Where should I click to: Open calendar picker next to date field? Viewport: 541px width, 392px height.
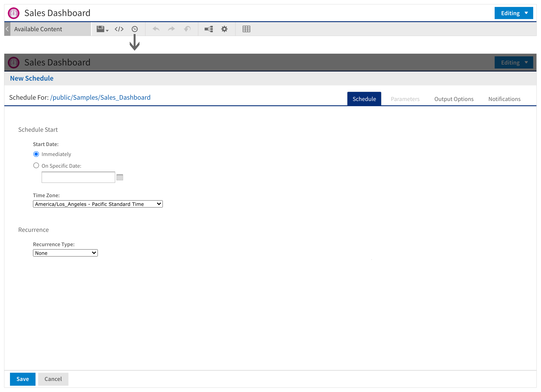point(120,177)
